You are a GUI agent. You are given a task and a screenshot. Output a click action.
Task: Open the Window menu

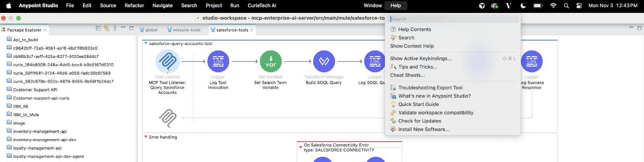click(x=373, y=6)
